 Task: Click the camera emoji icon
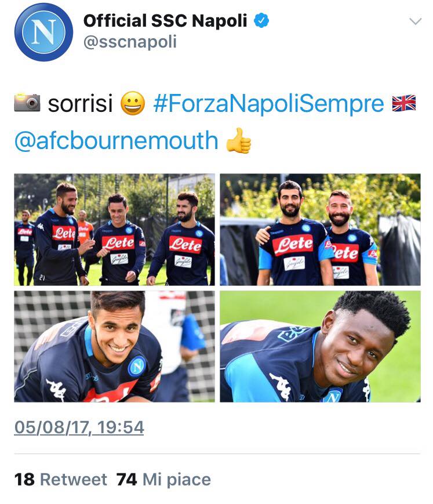27,103
